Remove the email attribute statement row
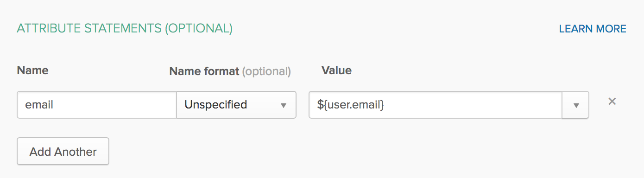Viewport: 644px width, 178px height. [x=612, y=102]
